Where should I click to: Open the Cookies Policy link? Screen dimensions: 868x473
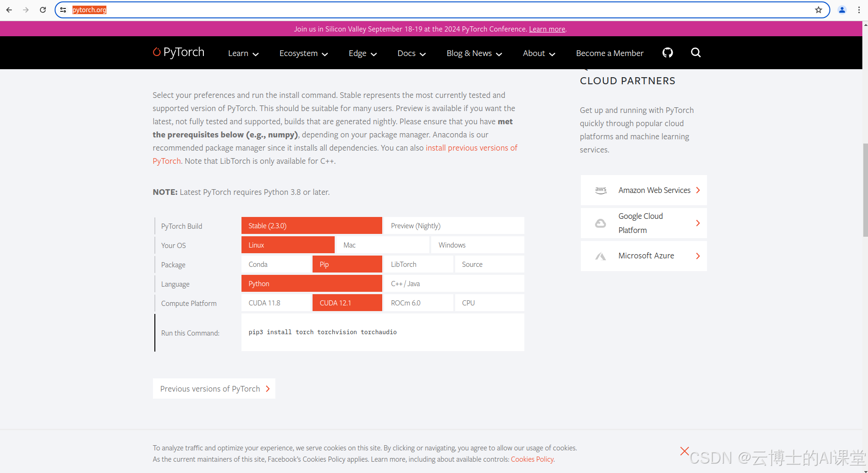[x=532, y=459]
